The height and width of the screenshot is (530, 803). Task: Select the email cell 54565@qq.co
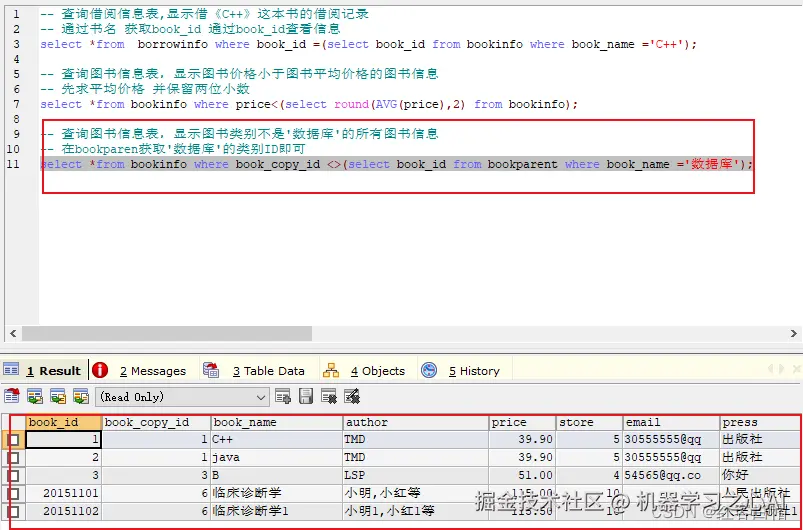coord(671,475)
